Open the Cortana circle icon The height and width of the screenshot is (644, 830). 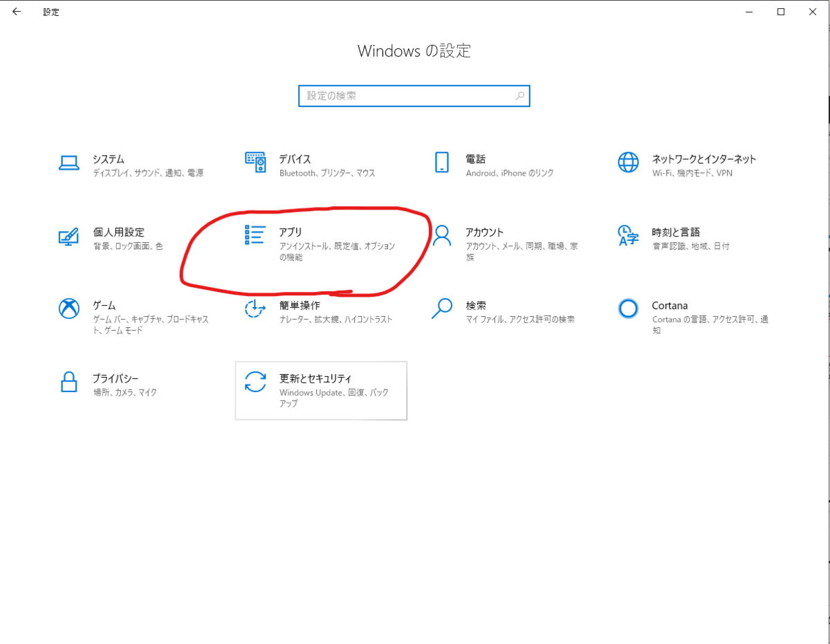click(628, 309)
